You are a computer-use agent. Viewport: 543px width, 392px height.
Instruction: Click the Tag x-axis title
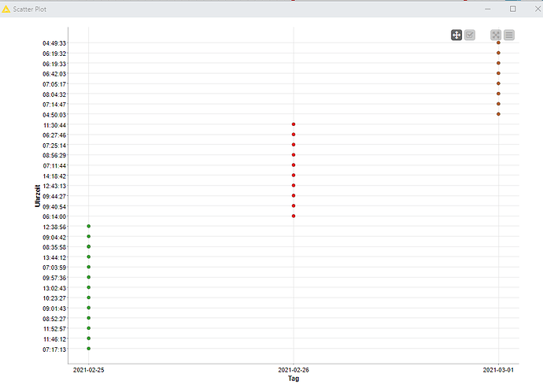294,379
